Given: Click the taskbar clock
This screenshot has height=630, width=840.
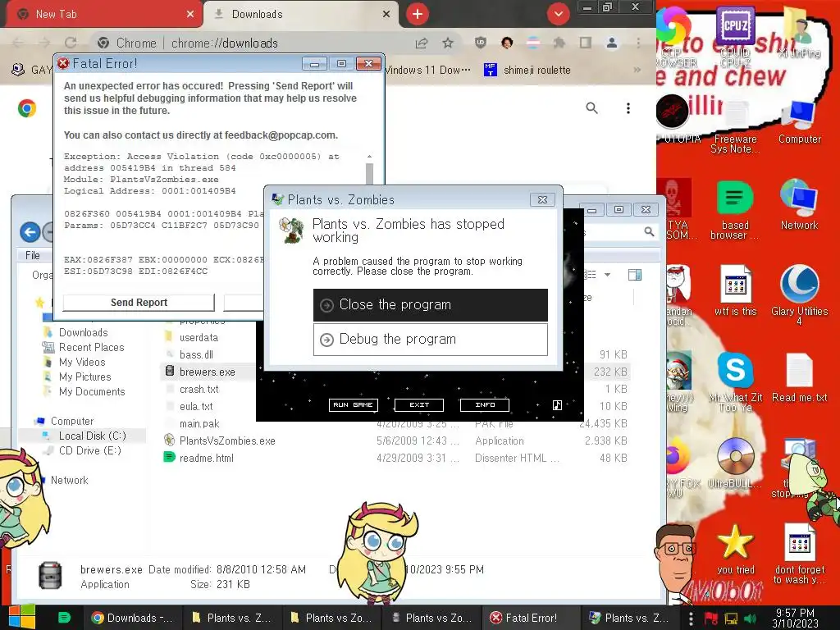Looking at the screenshot, I should [795, 618].
